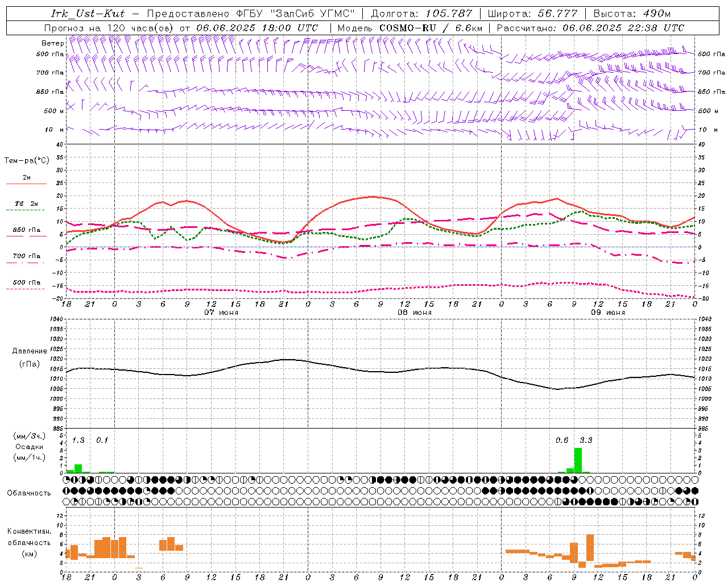This screenshot has width=728, height=582.
Task: Click the "Высота: 490м" header field
Action: click(632, 14)
